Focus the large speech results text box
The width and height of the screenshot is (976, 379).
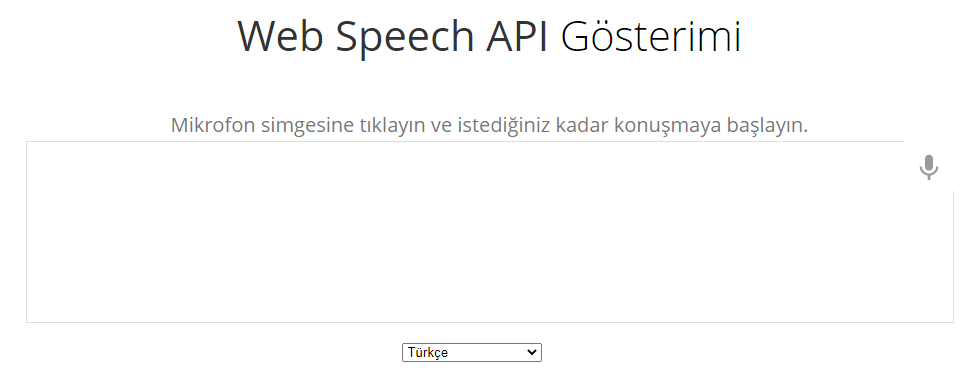(x=489, y=232)
